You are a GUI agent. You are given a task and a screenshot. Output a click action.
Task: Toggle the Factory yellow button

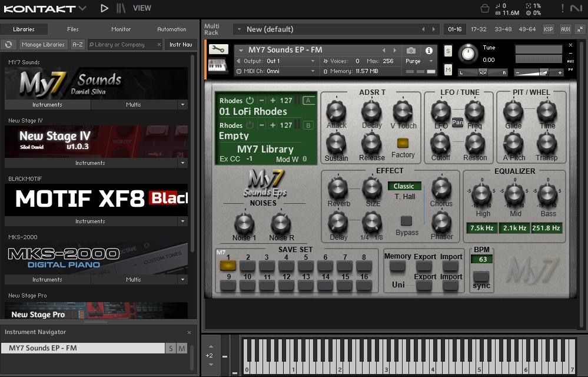[403, 143]
